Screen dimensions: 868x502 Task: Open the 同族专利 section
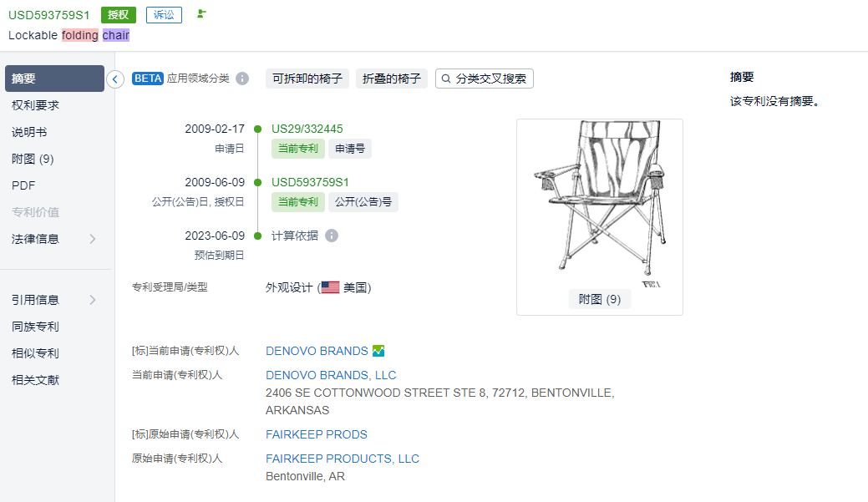[x=35, y=327]
